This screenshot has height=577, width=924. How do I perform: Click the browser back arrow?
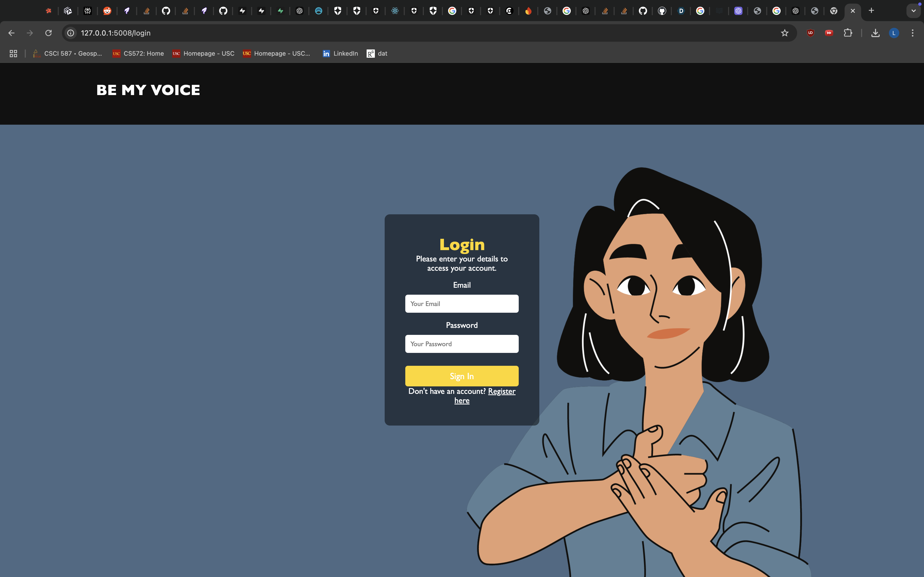pyautogui.click(x=11, y=33)
